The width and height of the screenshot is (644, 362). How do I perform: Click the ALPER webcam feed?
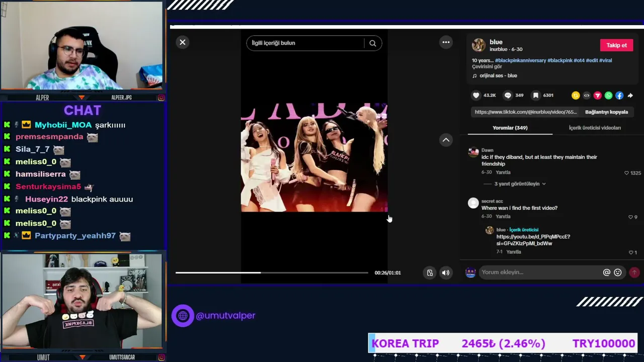point(82,46)
